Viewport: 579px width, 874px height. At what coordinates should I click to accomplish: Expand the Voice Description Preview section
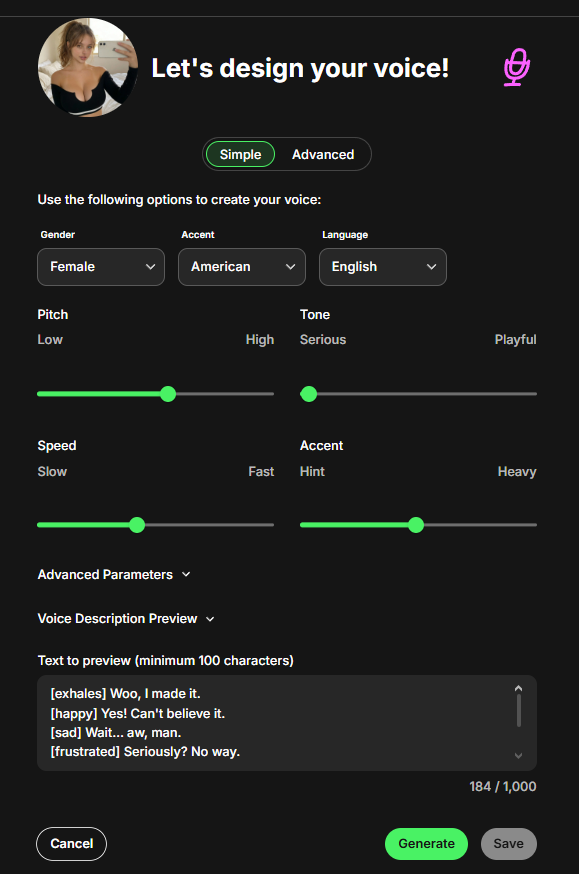[x=126, y=618]
